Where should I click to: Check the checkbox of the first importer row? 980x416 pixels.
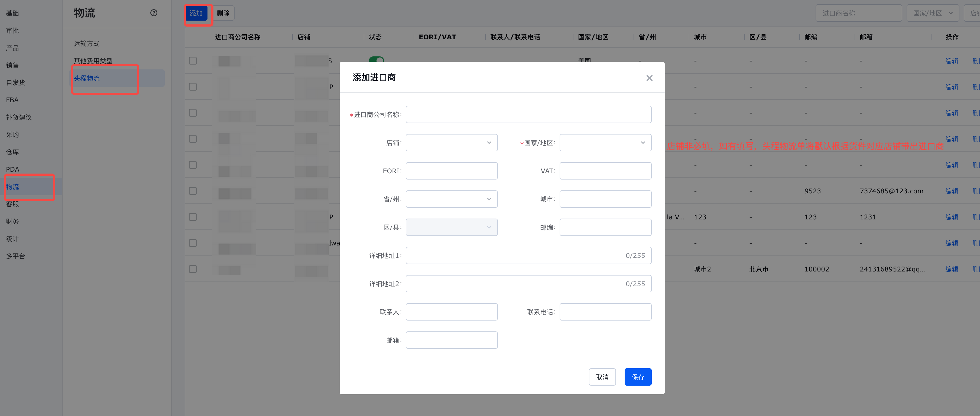pos(193,60)
